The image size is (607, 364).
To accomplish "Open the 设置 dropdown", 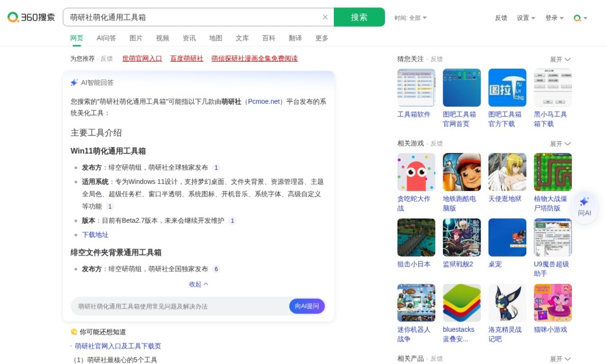I will click(x=526, y=18).
